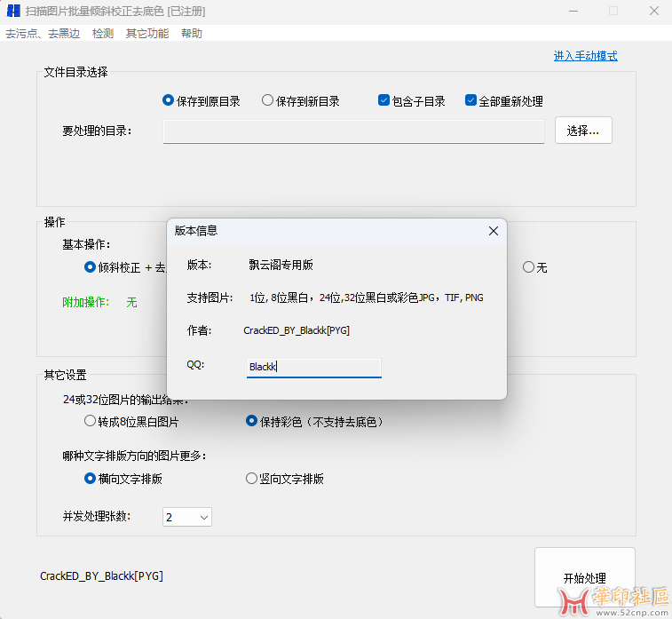The height and width of the screenshot is (619, 672).
Task: Open the 其它功能 menu
Action: pyautogui.click(x=147, y=34)
